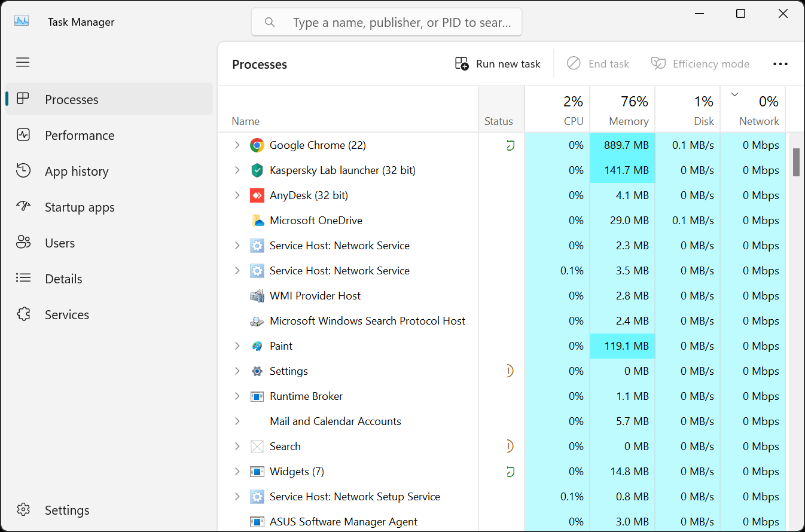805x532 pixels.
Task: Select the Microsoft OneDrive process row
Action: (502, 221)
